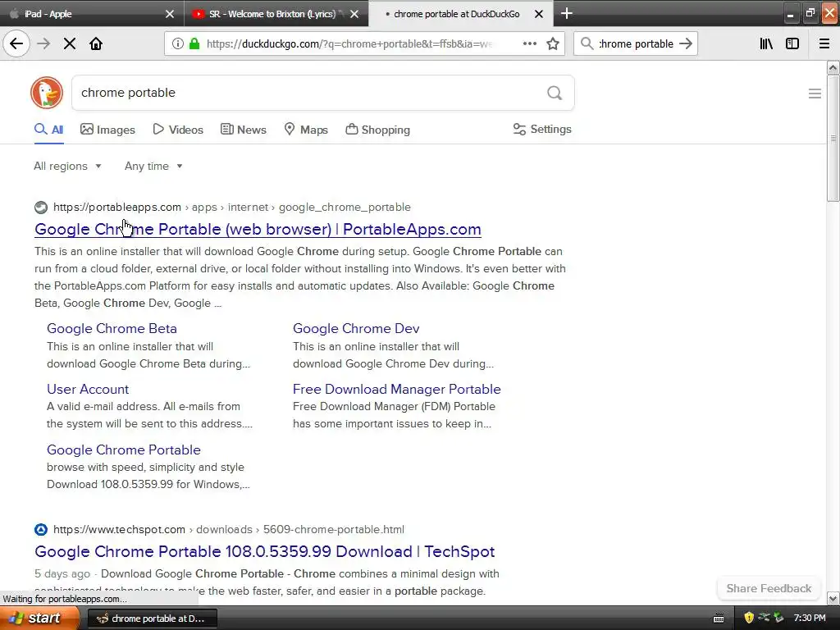Show site information icon in address bar
Screen dimensions: 840x630
pyautogui.click(x=178, y=44)
